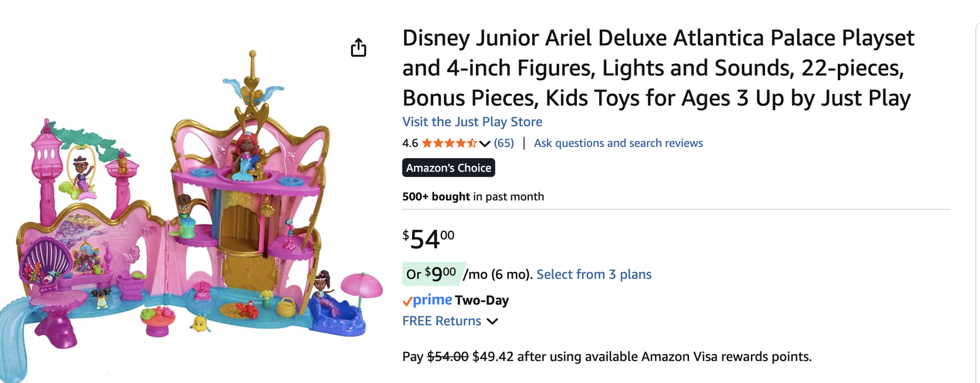The height and width of the screenshot is (383, 980).
Task: Open the 65 reviews count link
Action: [x=504, y=143]
